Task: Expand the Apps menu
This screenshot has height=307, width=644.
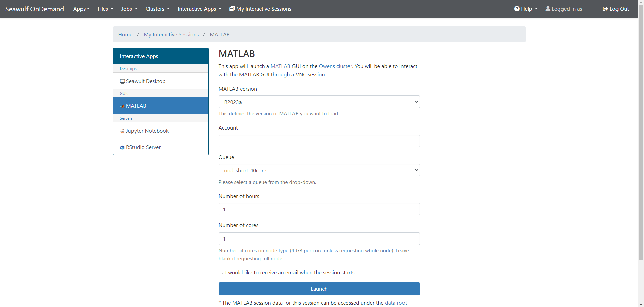Action: pyautogui.click(x=82, y=9)
